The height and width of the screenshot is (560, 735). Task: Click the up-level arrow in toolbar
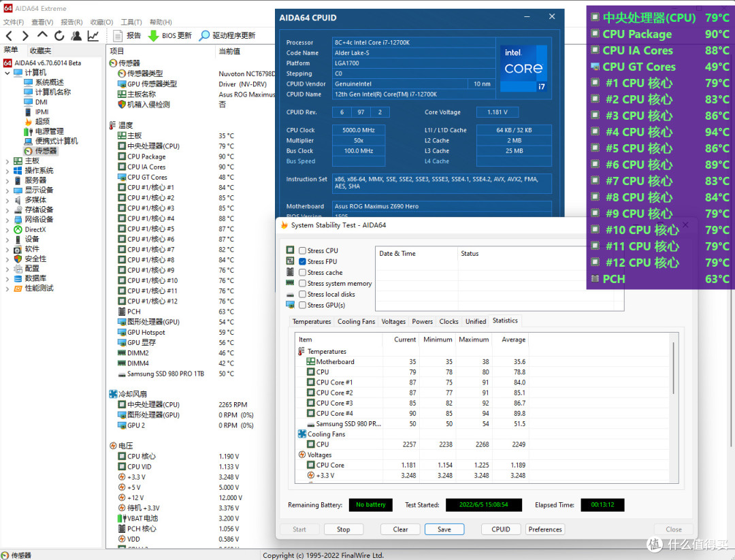click(42, 35)
